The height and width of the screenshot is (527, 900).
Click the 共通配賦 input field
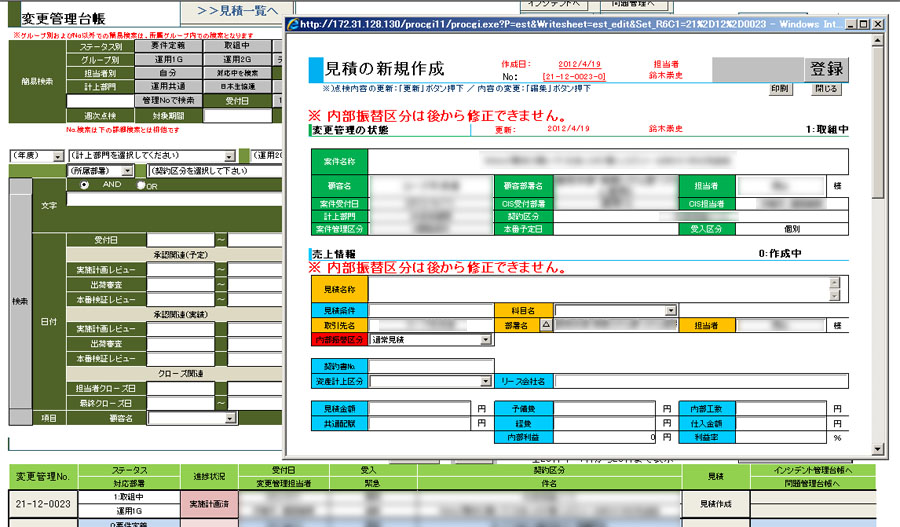coord(420,424)
